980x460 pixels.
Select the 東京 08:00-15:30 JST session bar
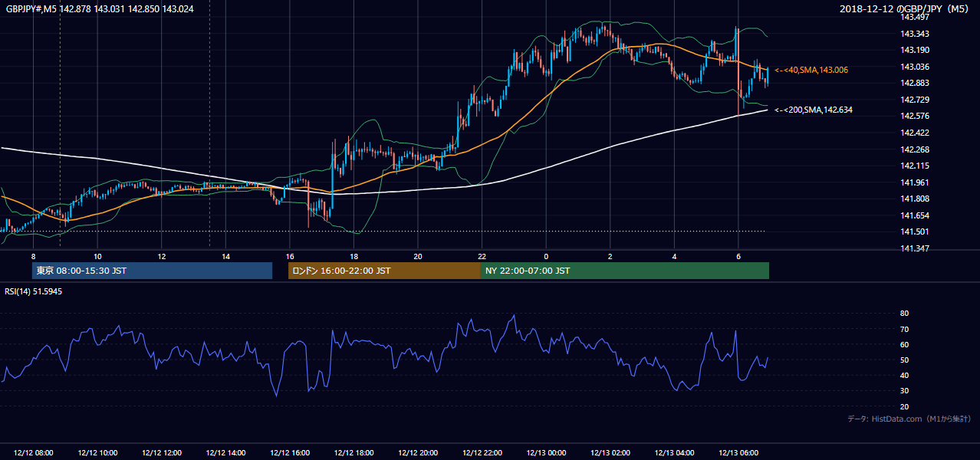click(x=152, y=271)
